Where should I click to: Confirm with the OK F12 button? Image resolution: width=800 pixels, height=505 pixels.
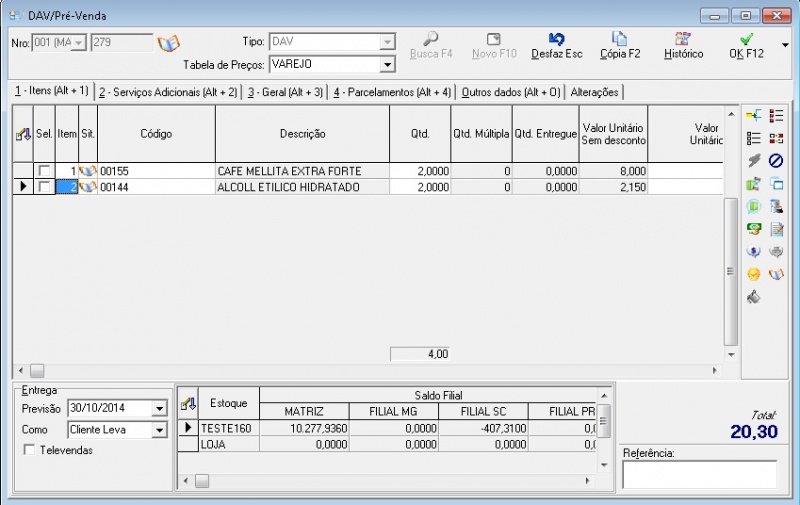pyautogui.click(x=747, y=45)
